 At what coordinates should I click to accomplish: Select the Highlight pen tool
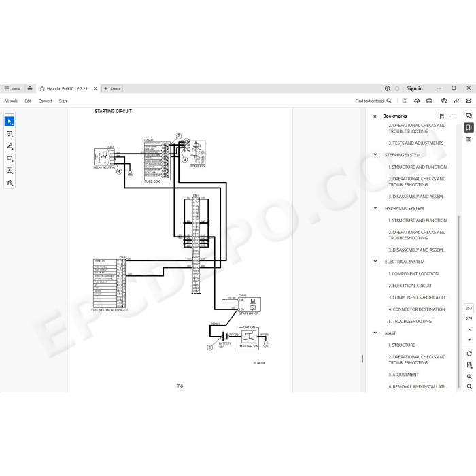pyautogui.click(x=10, y=146)
